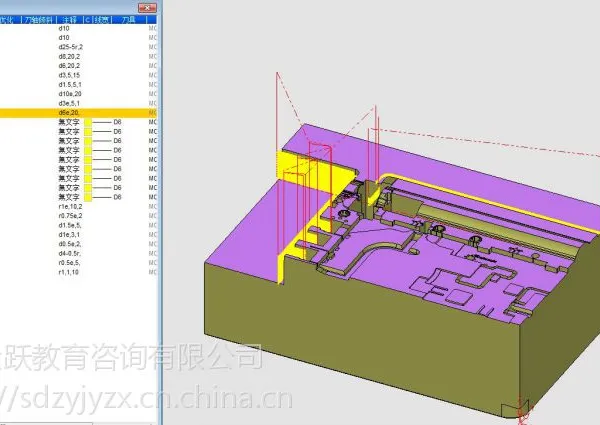Select the r1e,10,2 row
The image size is (600, 425).
78,207
